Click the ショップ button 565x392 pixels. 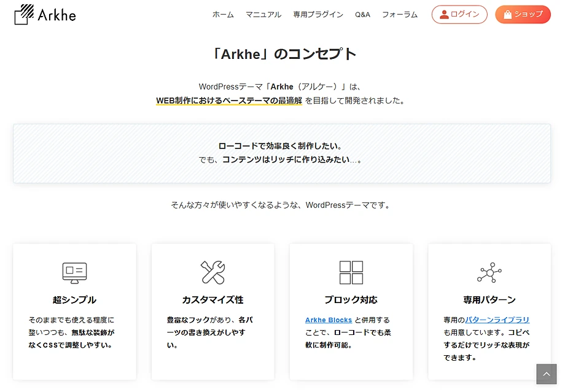tap(523, 14)
